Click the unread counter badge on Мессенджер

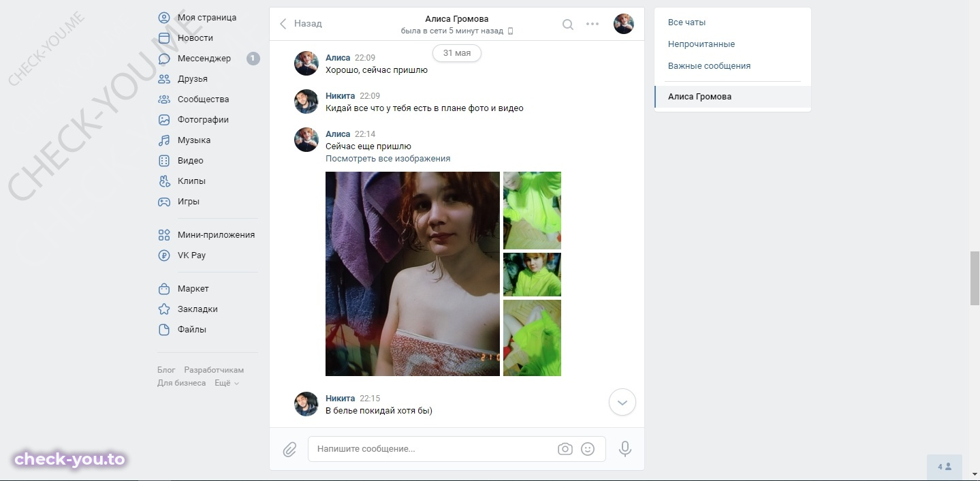[253, 59]
